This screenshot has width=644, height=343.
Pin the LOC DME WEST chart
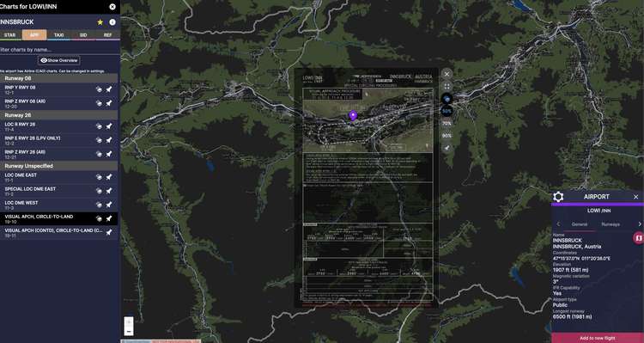(109, 205)
